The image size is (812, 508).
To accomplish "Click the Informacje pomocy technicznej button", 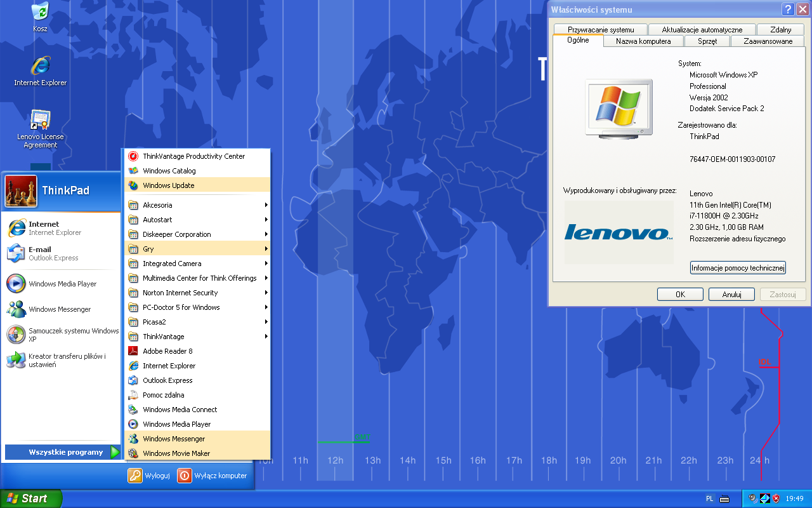I will (x=738, y=268).
